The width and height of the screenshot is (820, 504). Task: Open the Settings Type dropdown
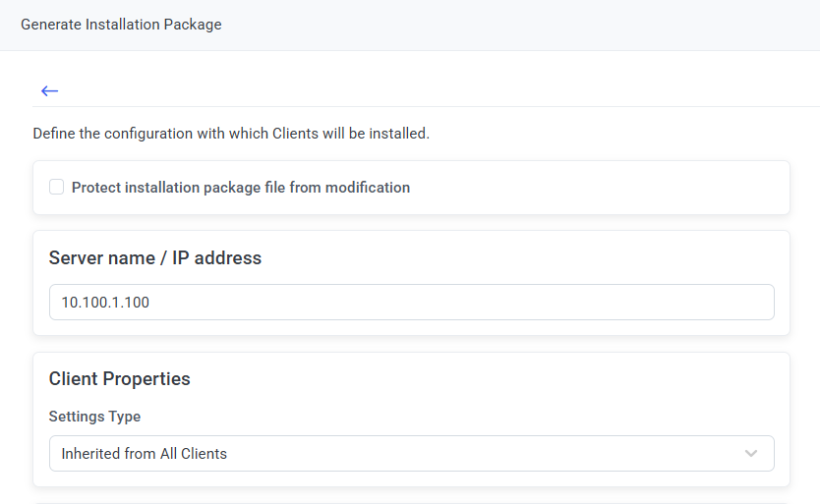pos(411,454)
